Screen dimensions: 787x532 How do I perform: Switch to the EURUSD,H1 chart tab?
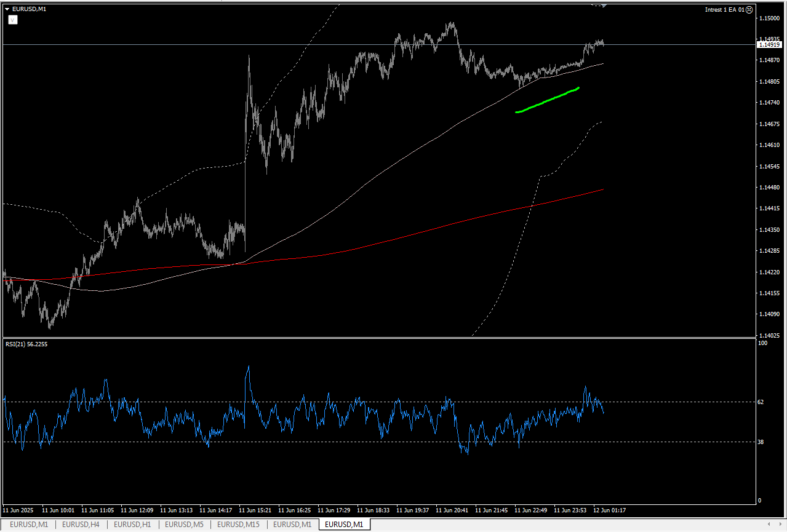click(x=132, y=525)
